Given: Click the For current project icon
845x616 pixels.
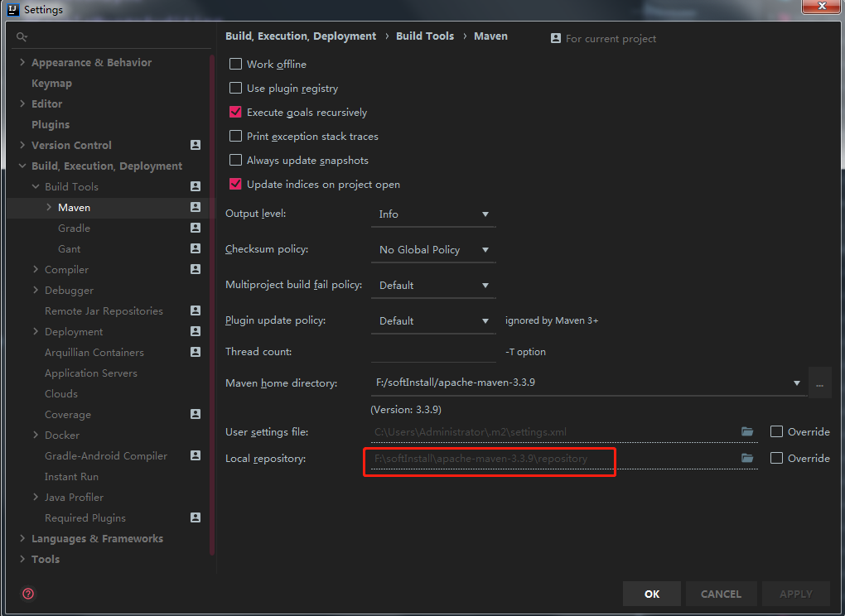Looking at the screenshot, I should tap(556, 38).
